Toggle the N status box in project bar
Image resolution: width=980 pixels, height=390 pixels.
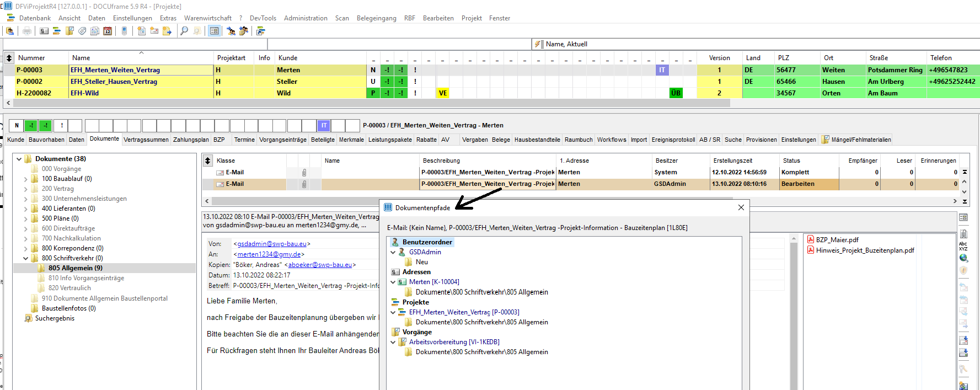click(17, 126)
